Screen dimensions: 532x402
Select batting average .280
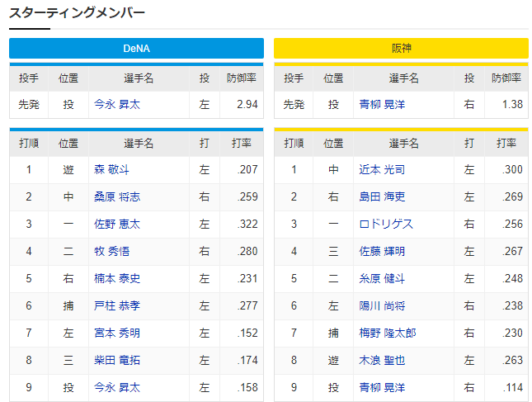[247, 251]
